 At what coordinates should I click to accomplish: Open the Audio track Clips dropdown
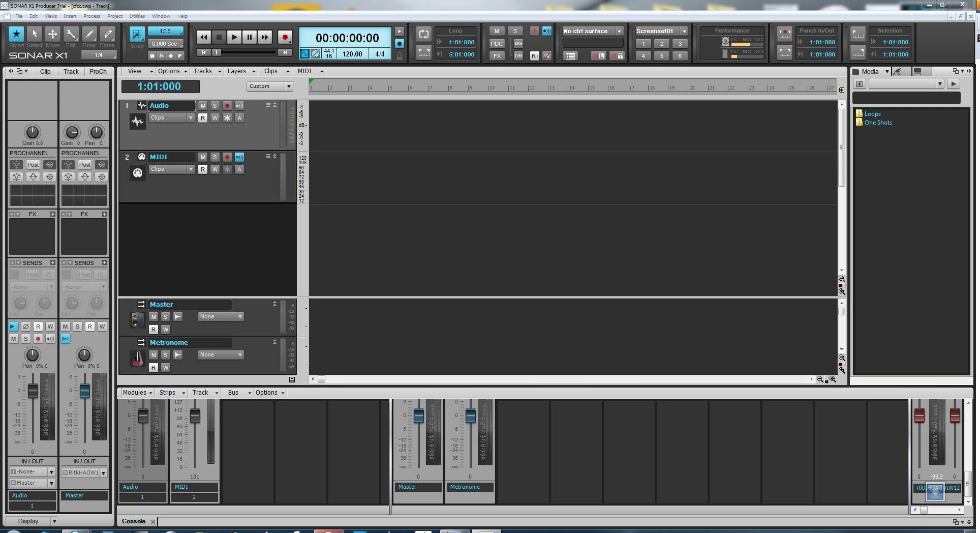pyautogui.click(x=172, y=118)
